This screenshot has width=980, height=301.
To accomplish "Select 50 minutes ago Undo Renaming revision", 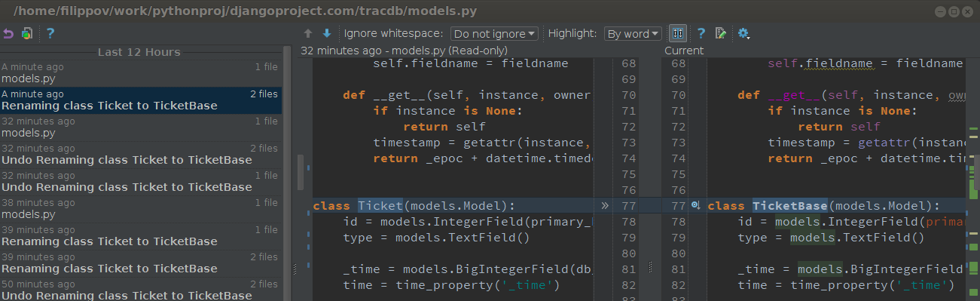I will click(140, 290).
